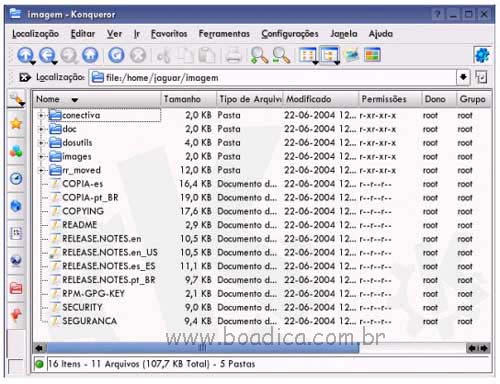Switch to icon view mode
The height and width of the screenshot is (384, 500).
[x=307, y=55]
